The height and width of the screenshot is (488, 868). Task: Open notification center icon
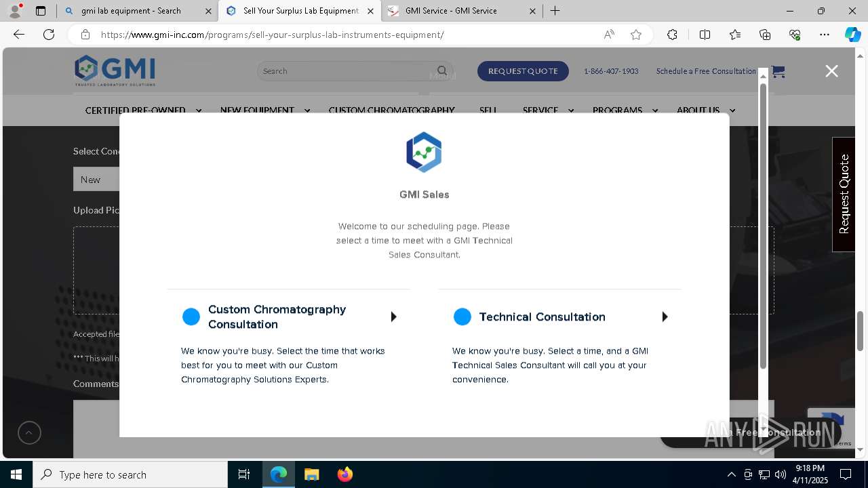point(846,474)
